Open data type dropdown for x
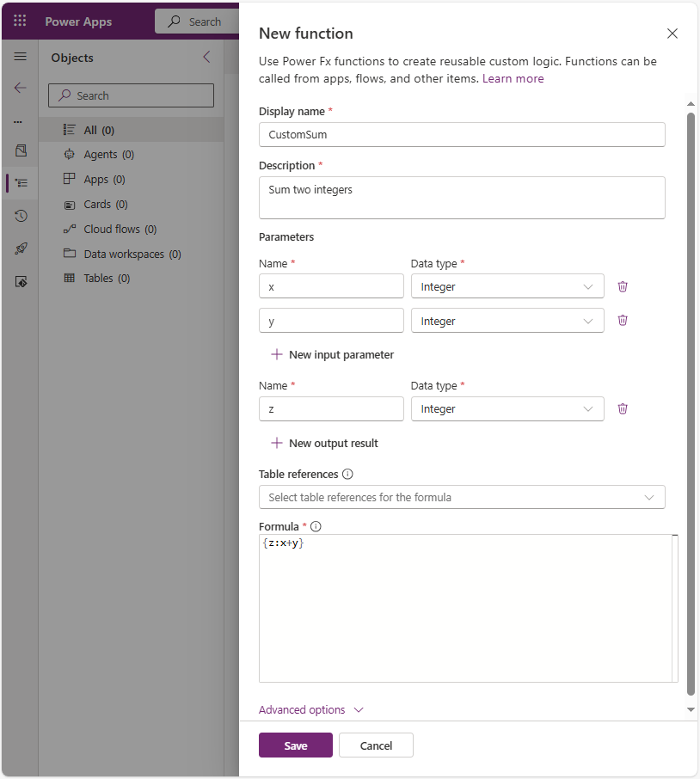The image size is (700, 779). click(x=507, y=286)
